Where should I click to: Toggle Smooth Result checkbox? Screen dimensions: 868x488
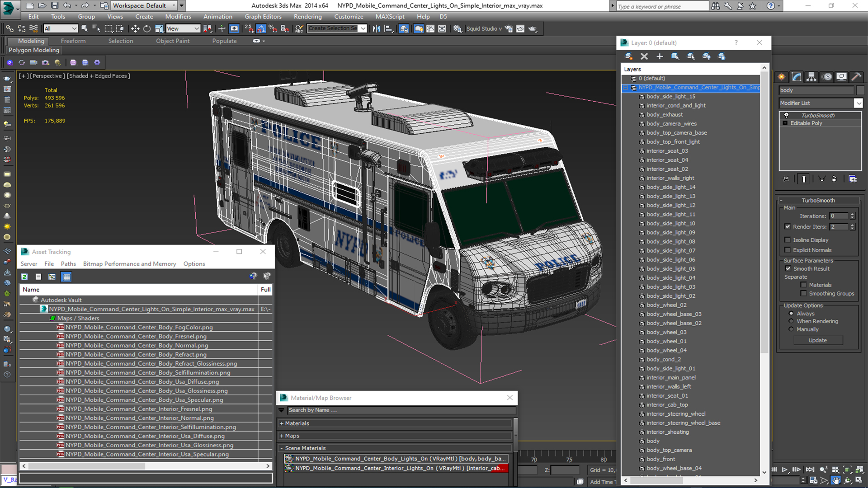tap(788, 268)
